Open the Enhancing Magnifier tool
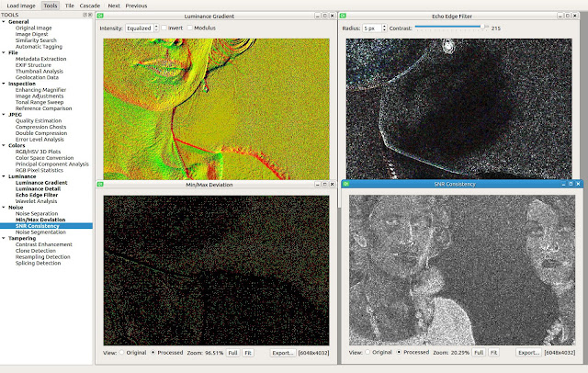Image resolution: width=588 pixels, height=373 pixels. tap(40, 90)
